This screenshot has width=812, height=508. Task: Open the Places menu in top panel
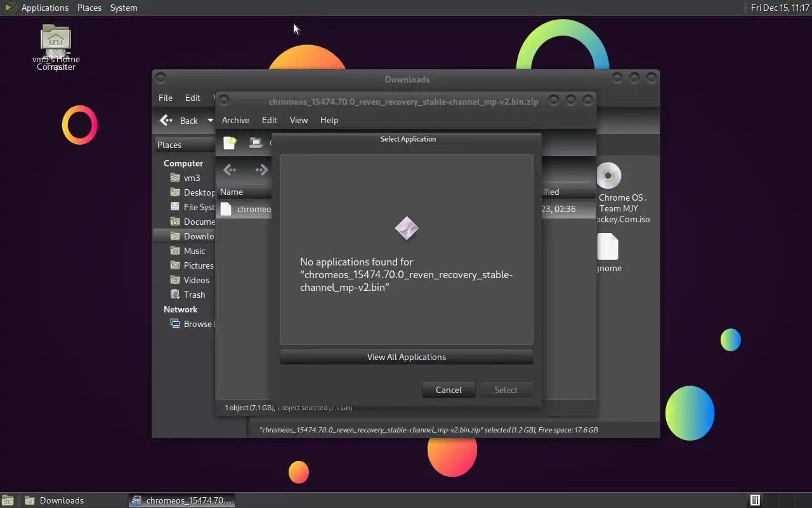point(89,8)
